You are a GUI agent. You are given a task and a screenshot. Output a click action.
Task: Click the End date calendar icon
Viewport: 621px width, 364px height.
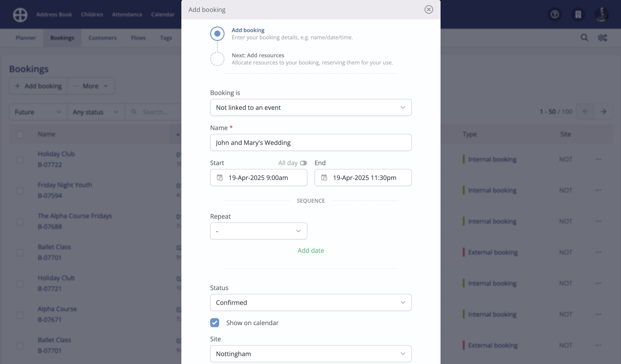[324, 178]
